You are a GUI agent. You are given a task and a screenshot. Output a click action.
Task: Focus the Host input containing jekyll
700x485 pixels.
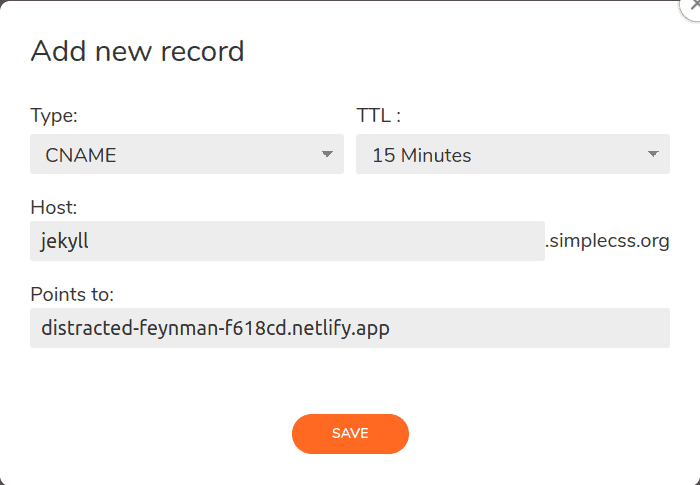click(287, 241)
